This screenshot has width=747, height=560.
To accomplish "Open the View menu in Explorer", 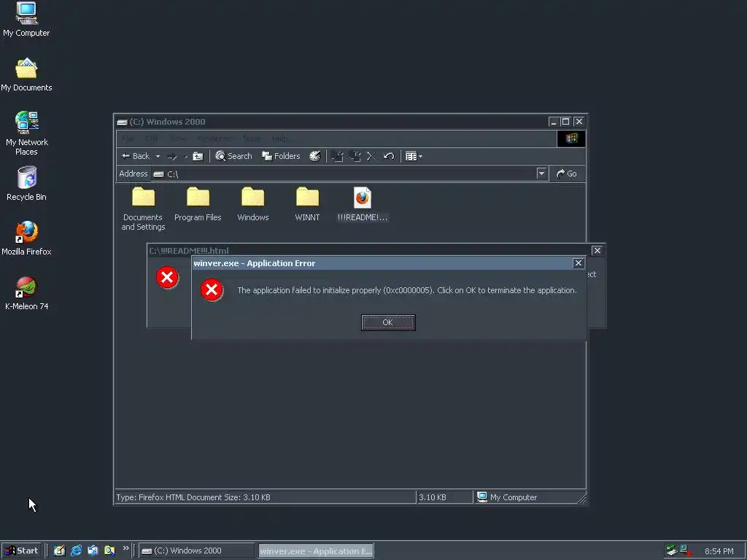I will (178, 139).
